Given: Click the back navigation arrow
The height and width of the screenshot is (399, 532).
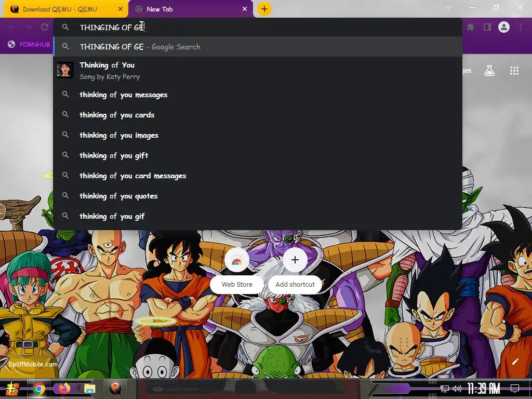Looking at the screenshot, I should point(11,27).
